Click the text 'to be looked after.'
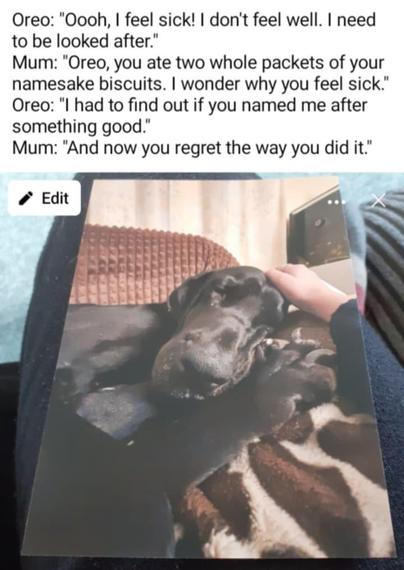Screen dimensions: 404x570 click(x=83, y=41)
